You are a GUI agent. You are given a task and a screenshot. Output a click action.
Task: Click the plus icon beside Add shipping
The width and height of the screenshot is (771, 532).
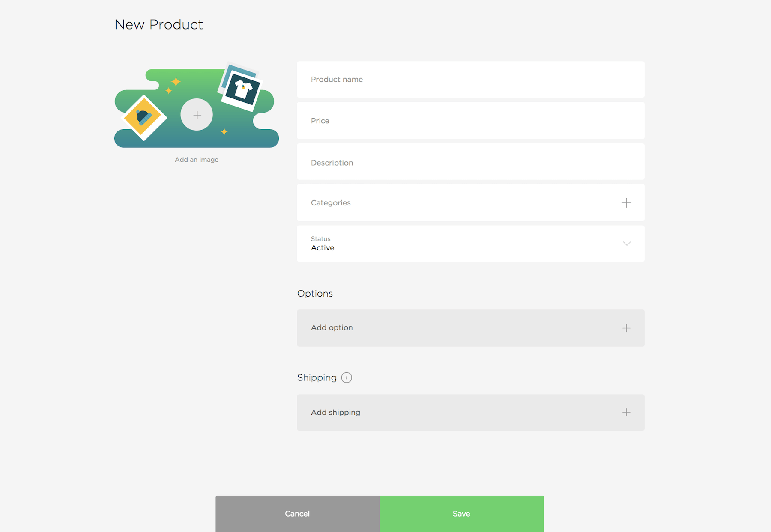click(x=626, y=413)
